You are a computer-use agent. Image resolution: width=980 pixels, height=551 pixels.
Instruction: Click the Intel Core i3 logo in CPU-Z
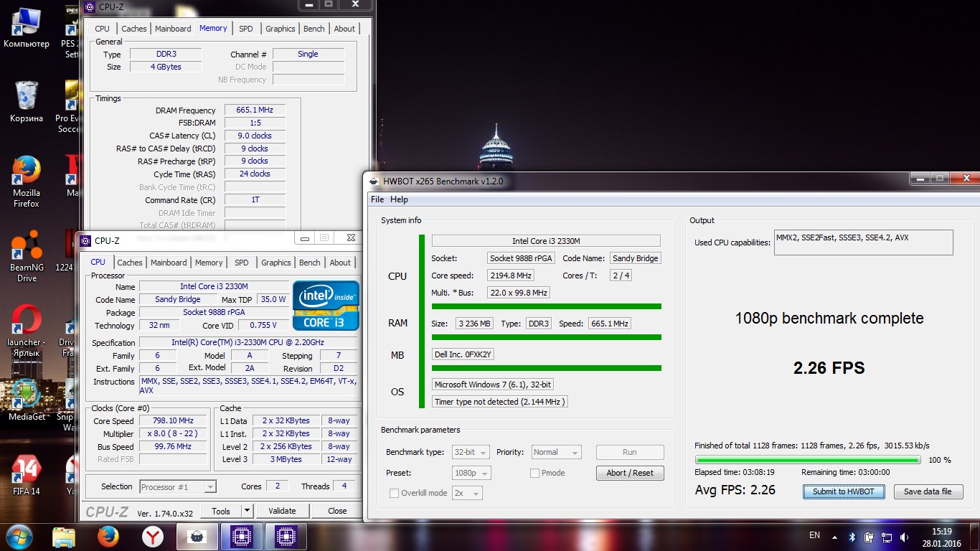pyautogui.click(x=326, y=306)
